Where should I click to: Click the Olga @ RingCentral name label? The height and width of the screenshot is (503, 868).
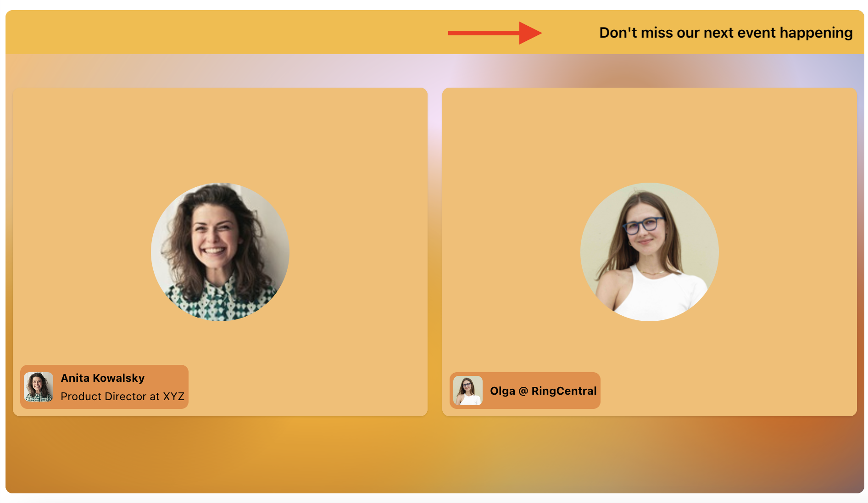click(x=543, y=391)
